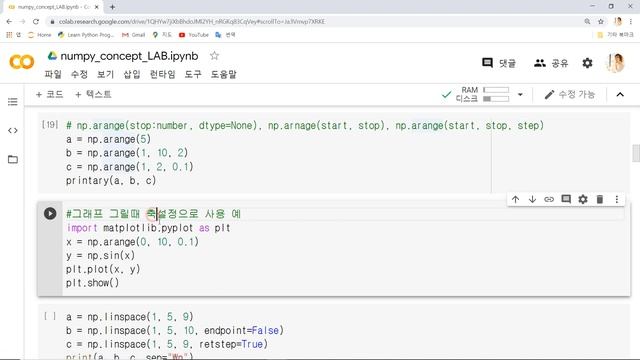Click the RAM usage bar
Image resolution: width=640 pixels, height=360 pixels.
[496, 90]
